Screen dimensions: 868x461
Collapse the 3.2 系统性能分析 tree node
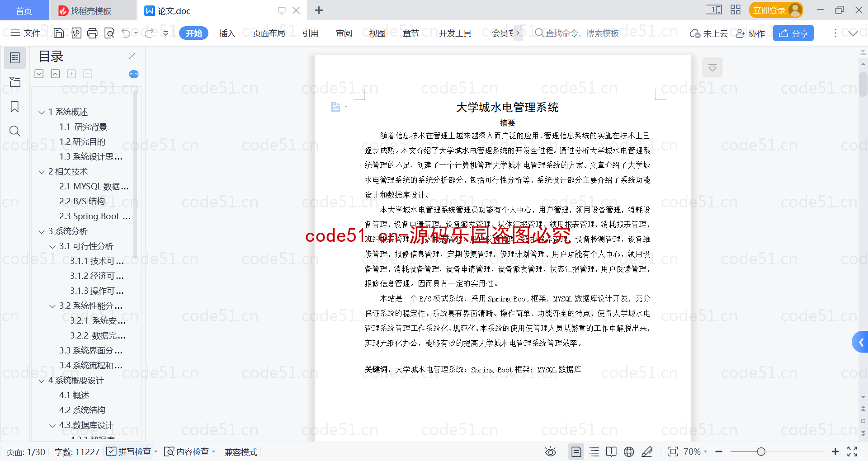click(52, 306)
